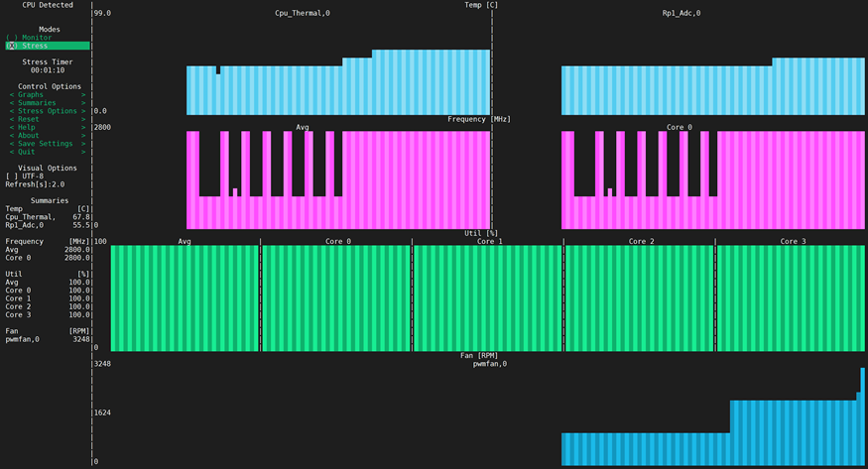Click Quit to exit s-tui
Screen dimensions: 868x469
click(x=48, y=152)
